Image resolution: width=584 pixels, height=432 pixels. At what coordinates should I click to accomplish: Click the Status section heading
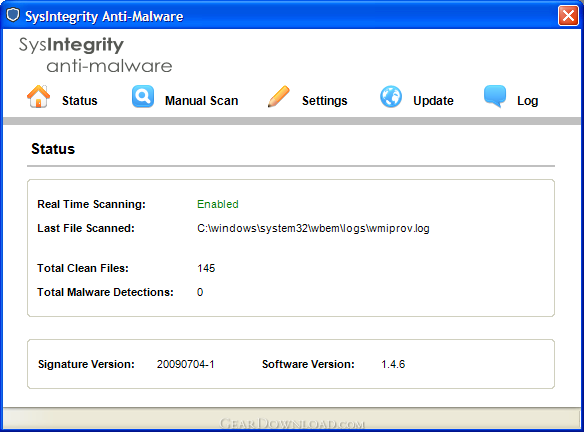tap(53, 149)
